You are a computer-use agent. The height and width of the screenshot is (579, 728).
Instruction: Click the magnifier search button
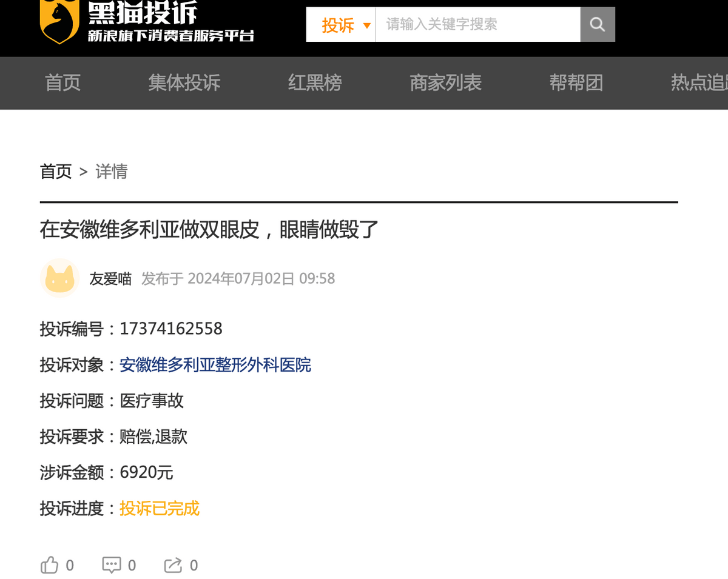click(598, 25)
